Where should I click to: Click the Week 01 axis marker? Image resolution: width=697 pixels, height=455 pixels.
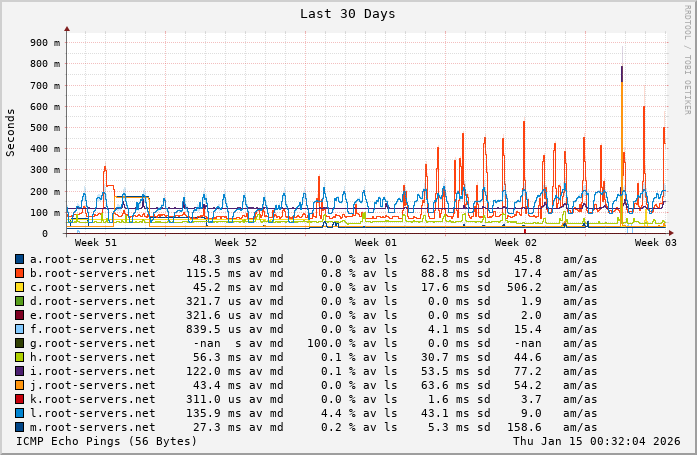376,243
